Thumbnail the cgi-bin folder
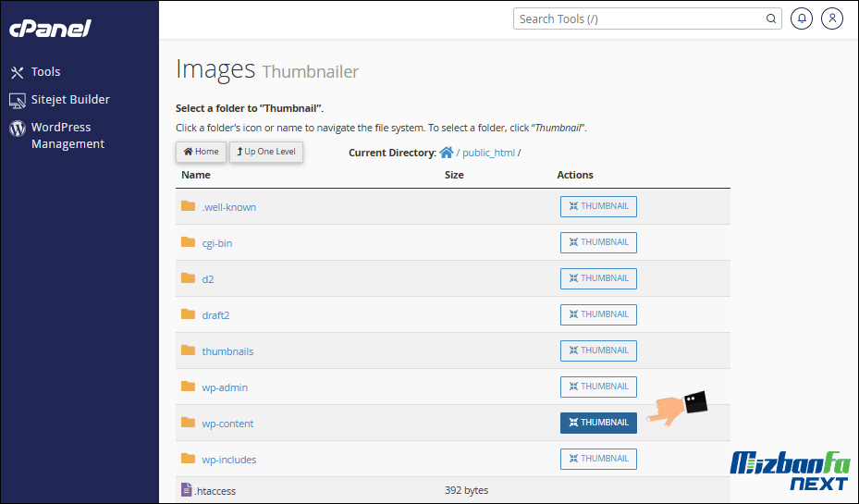859x504 pixels. click(x=598, y=242)
